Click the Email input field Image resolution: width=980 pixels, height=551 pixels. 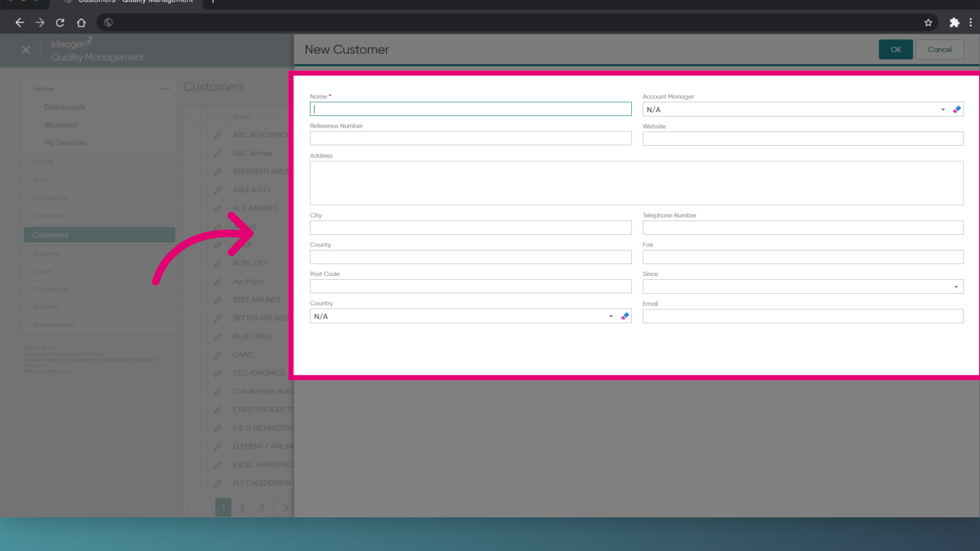point(803,316)
